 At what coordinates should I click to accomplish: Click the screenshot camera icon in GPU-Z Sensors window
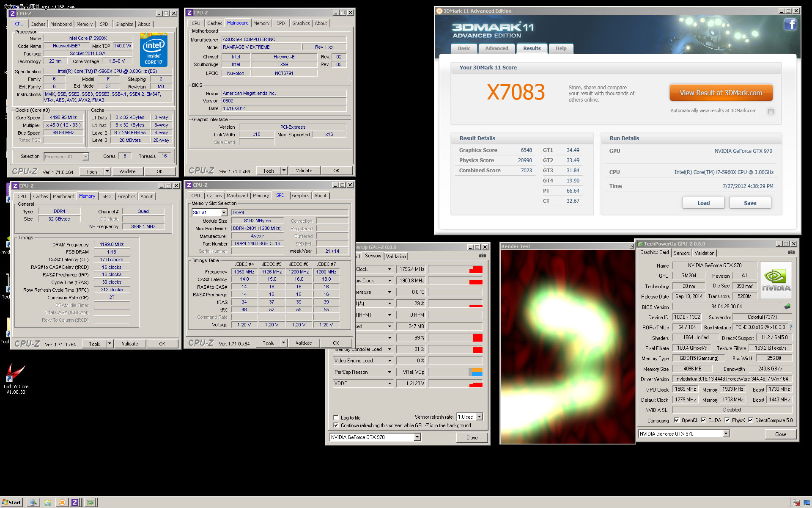click(x=482, y=256)
